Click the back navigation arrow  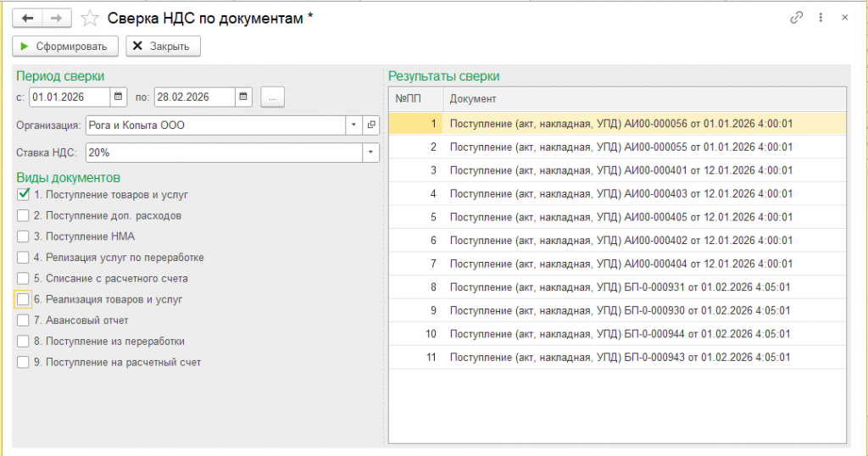click(28, 18)
